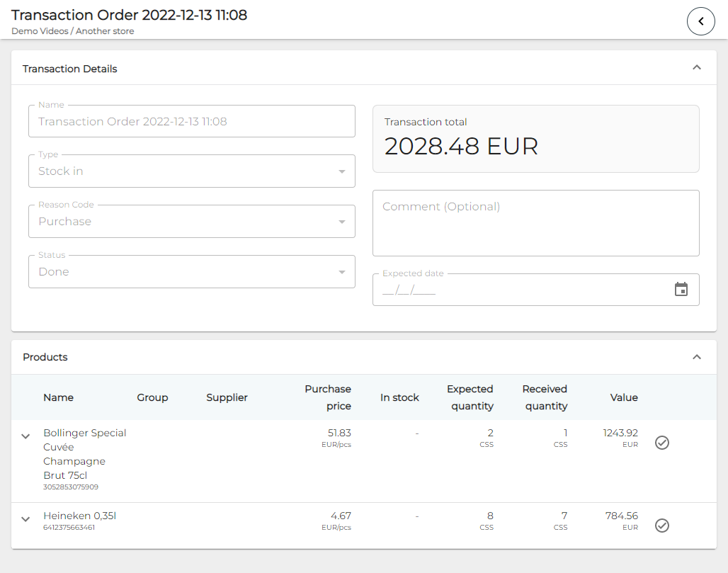Viewport: 728px width, 573px height.
Task: Expand the Heineken 0,35l row
Action: pyautogui.click(x=25, y=519)
